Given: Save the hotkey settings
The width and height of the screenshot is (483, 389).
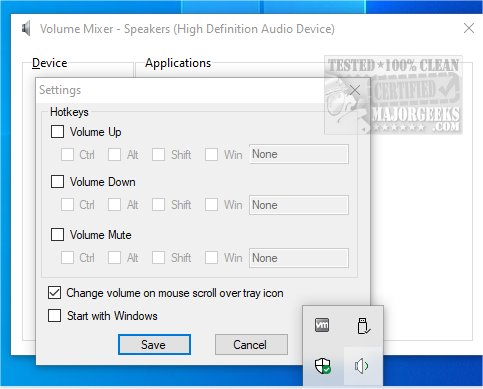Looking at the screenshot, I should pyautogui.click(x=154, y=345).
